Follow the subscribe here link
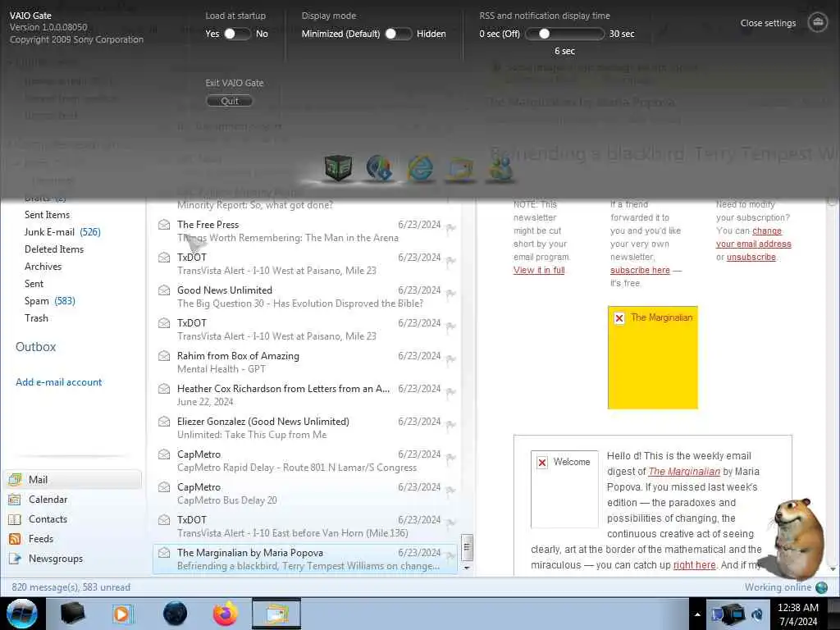 pos(640,270)
